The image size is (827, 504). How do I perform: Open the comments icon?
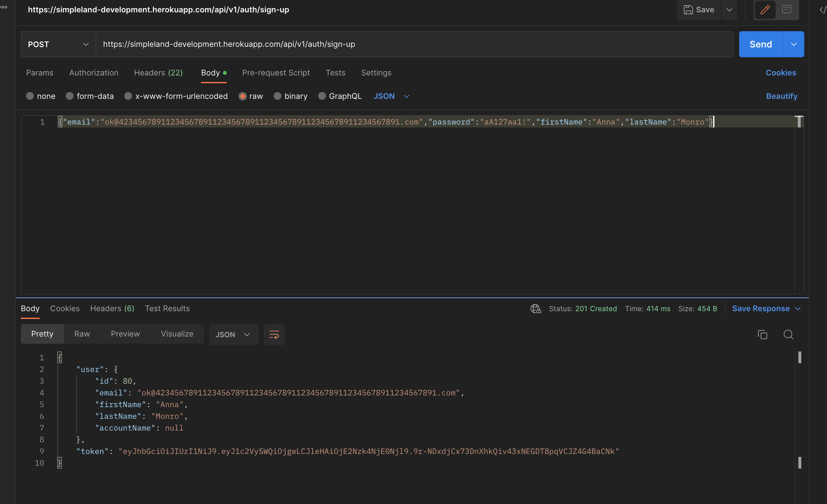pyautogui.click(x=787, y=10)
